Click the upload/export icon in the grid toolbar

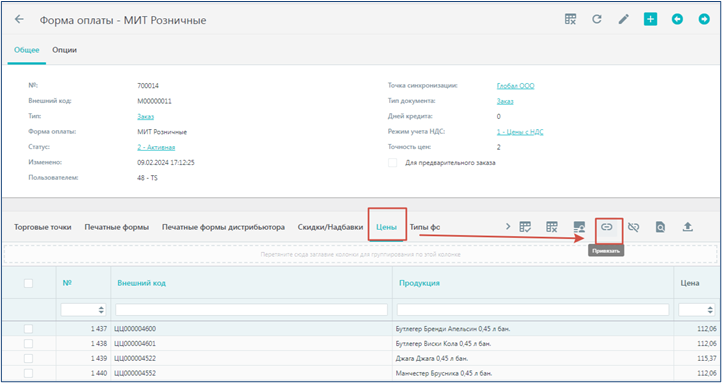[687, 227]
